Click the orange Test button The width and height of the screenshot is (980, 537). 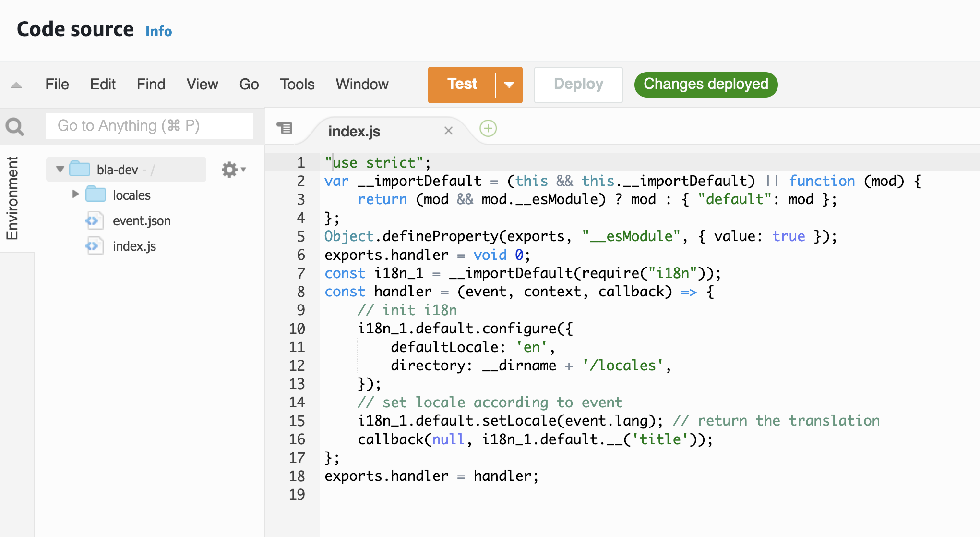pos(462,85)
